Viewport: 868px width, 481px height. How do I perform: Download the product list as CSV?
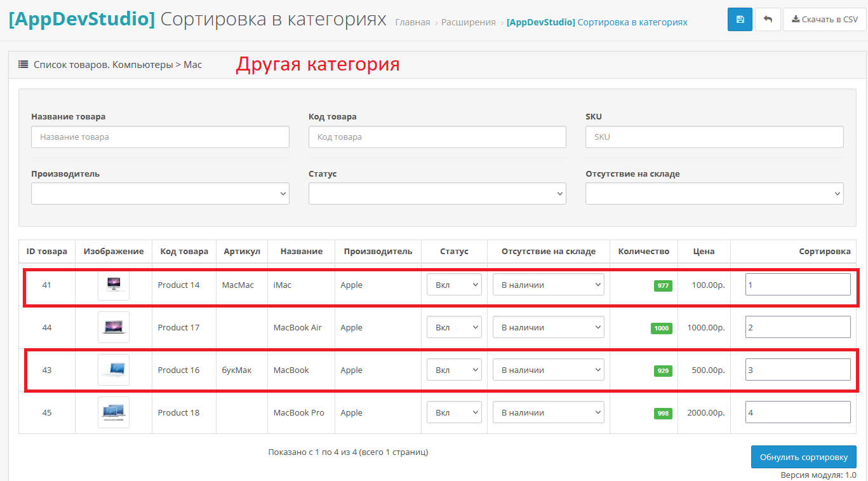tap(824, 20)
